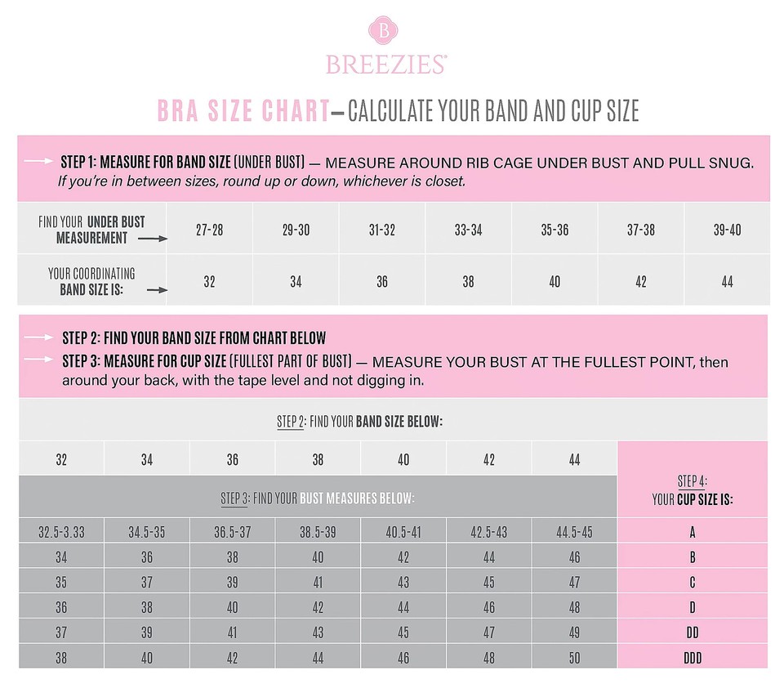784x697 pixels.
Task: Click the Step 3 Find Your Bust Measures Below header
Action: coord(317,498)
